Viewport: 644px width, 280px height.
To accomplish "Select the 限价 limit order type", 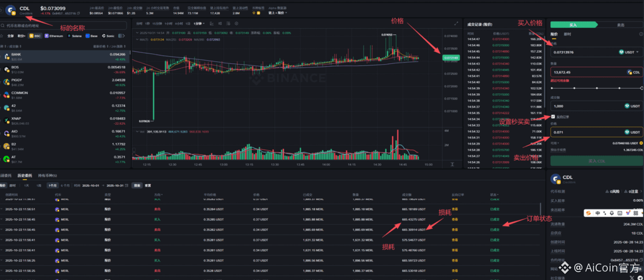I will tap(554, 34).
